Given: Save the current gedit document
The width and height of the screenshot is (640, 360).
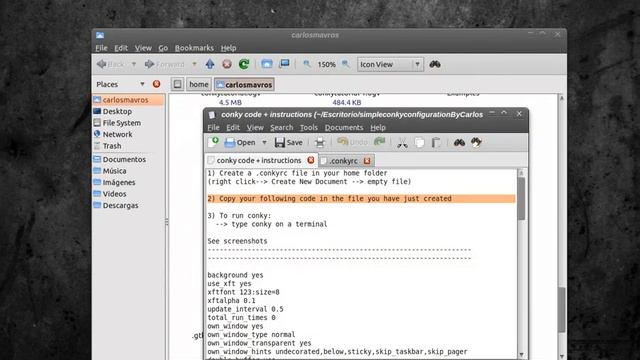Looking at the screenshot, I should (289, 142).
